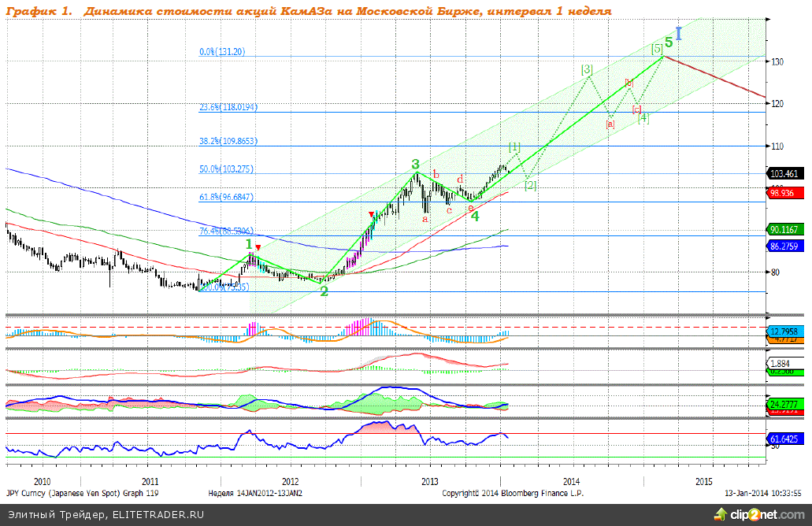This screenshot has height=526, width=812.
Task: Click the clip2net green arrow logo icon
Action: pyautogui.click(x=719, y=515)
